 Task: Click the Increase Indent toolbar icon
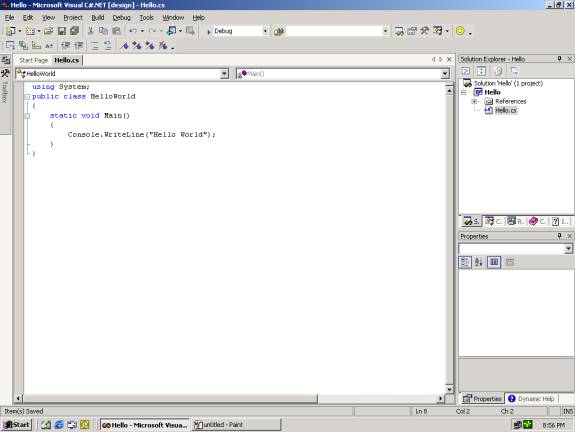pos(78,45)
